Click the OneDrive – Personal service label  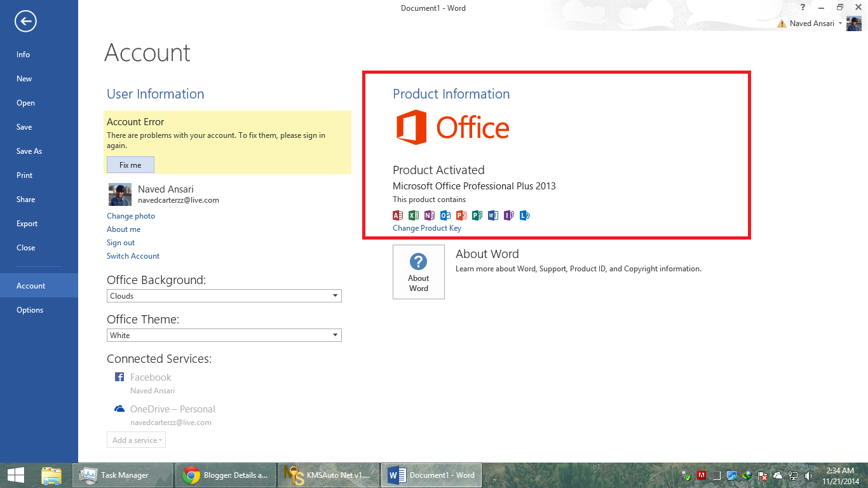pyautogui.click(x=173, y=409)
